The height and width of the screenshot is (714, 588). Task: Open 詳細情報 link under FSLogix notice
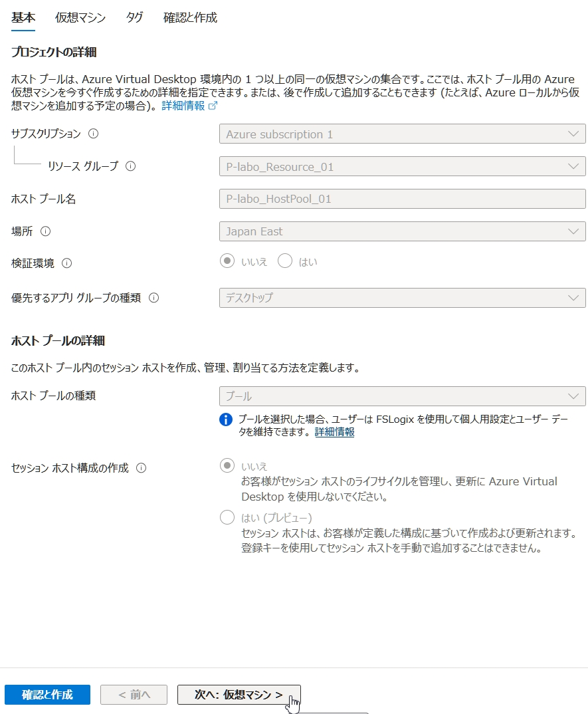click(x=334, y=431)
